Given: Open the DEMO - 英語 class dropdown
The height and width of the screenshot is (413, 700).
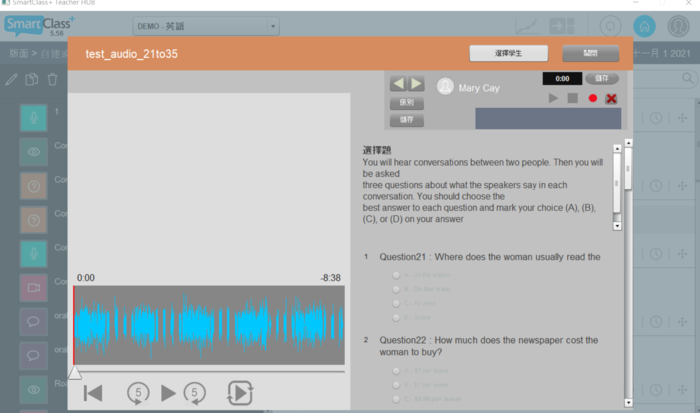Looking at the screenshot, I should pos(206,26).
